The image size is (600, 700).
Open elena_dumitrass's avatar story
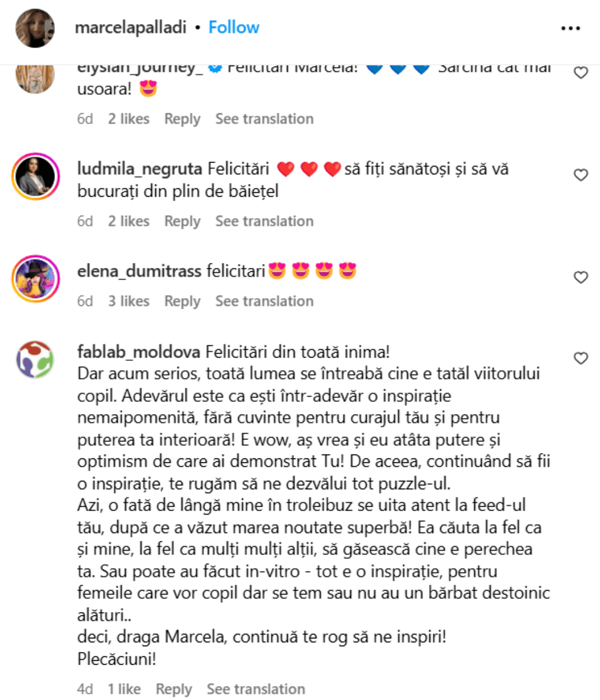[x=35, y=279]
